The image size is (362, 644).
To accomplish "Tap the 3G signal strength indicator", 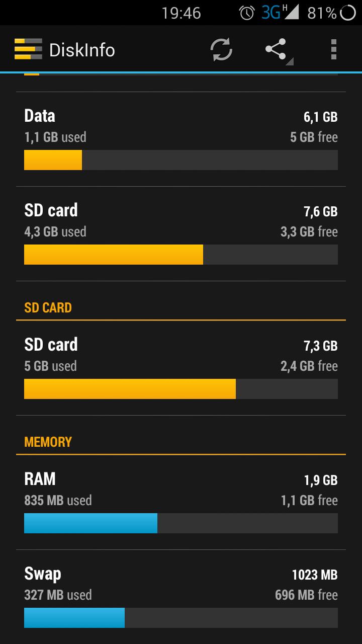I will (x=280, y=13).
